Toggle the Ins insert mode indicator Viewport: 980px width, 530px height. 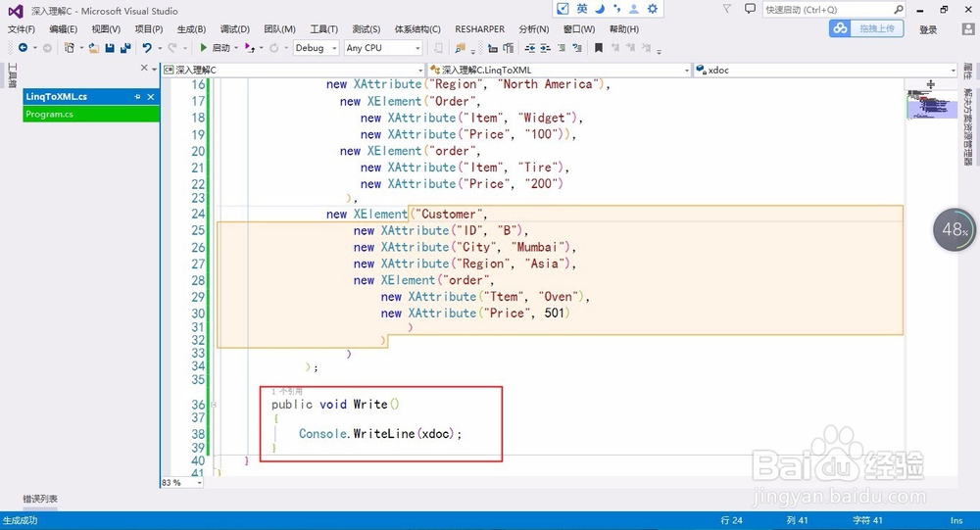(956, 520)
